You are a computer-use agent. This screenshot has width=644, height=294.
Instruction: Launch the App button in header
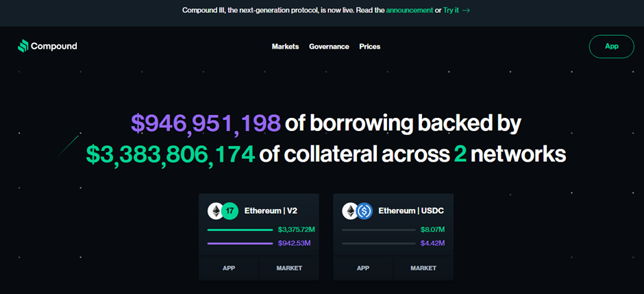coord(612,47)
